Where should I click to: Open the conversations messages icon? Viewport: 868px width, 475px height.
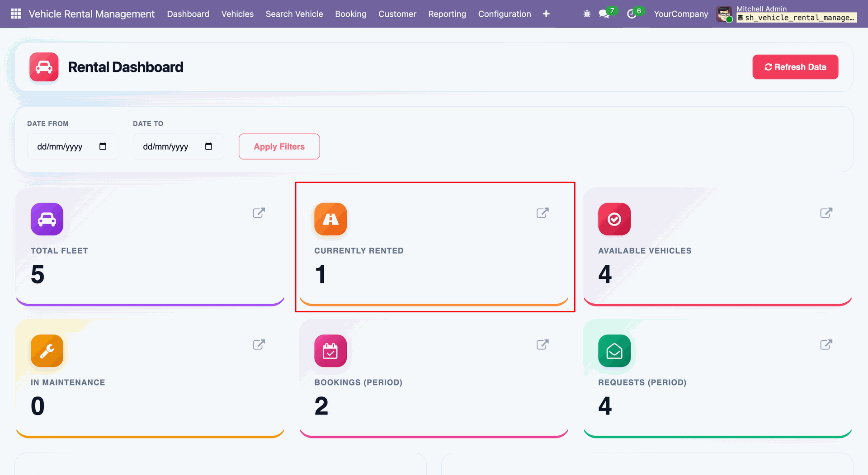coord(604,14)
